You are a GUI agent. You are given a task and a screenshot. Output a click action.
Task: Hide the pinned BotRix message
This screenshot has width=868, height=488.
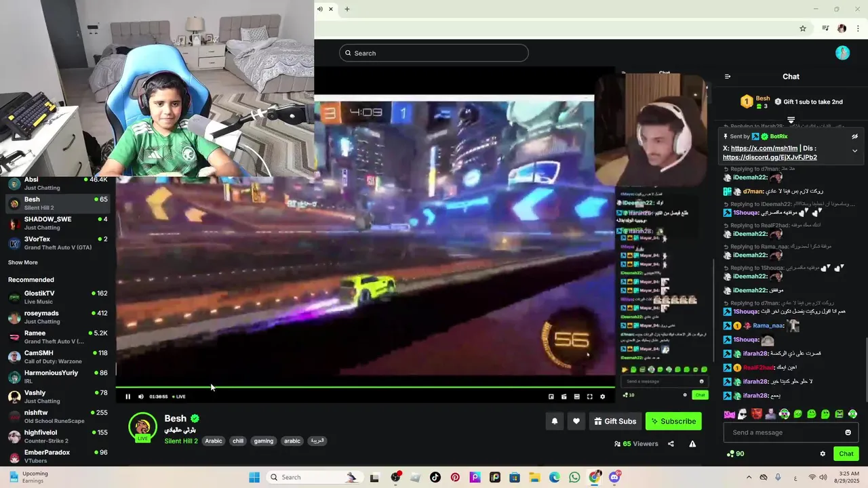coord(854,136)
